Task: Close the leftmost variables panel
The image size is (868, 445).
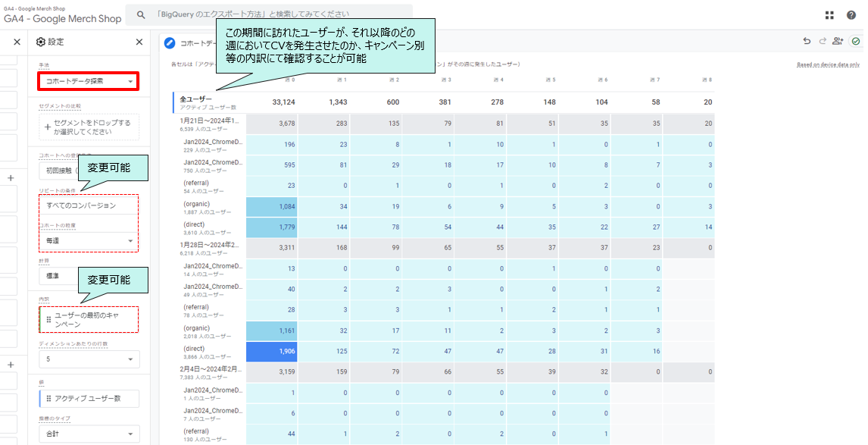Action: coord(17,42)
